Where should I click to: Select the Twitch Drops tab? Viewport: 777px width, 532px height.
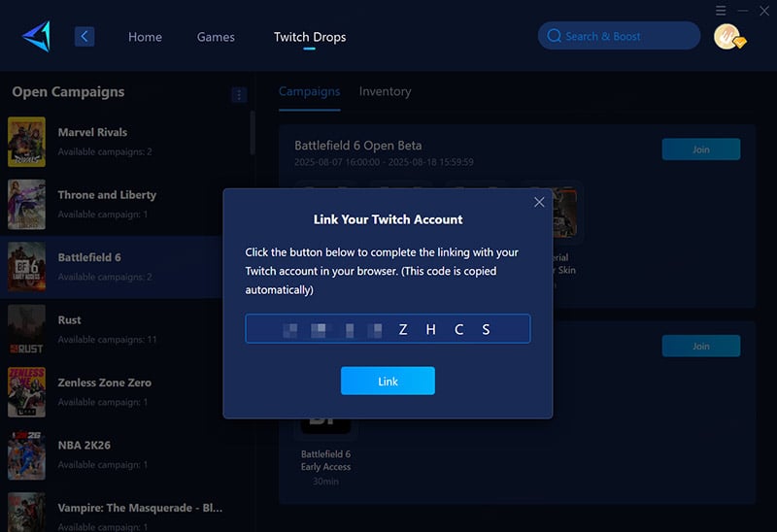tap(310, 37)
